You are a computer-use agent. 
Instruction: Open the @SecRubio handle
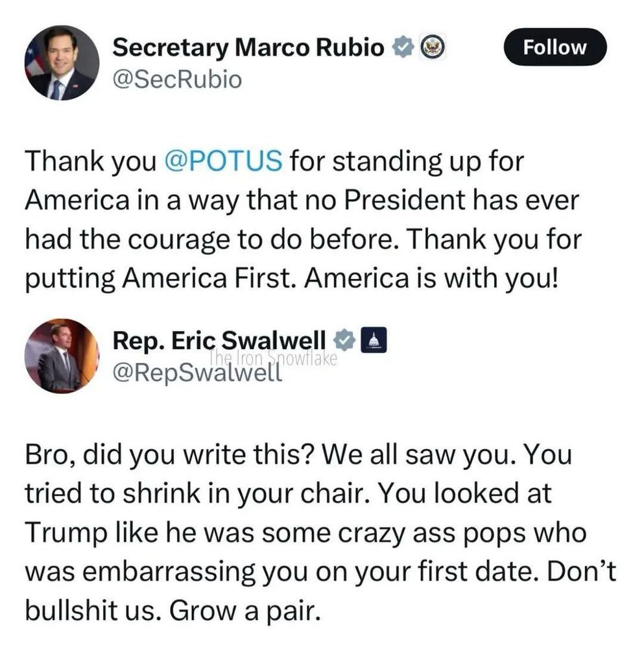pyautogui.click(x=176, y=79)
